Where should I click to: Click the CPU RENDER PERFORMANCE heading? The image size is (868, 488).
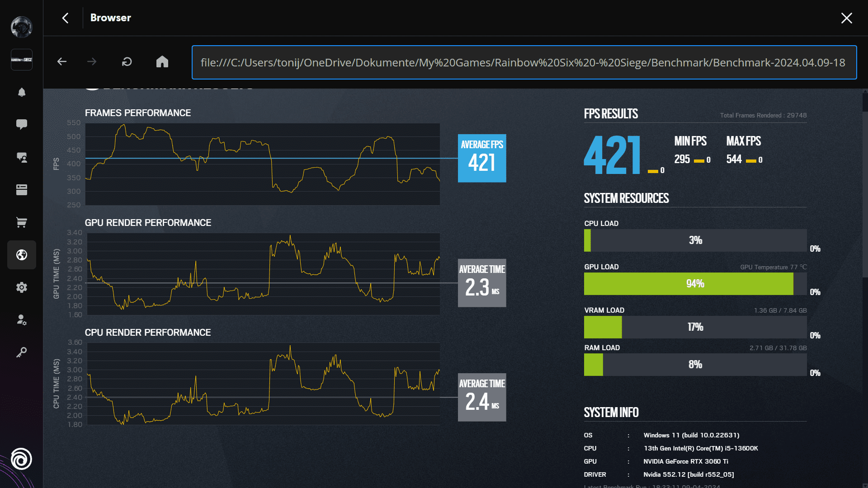[x=148, y=333]
